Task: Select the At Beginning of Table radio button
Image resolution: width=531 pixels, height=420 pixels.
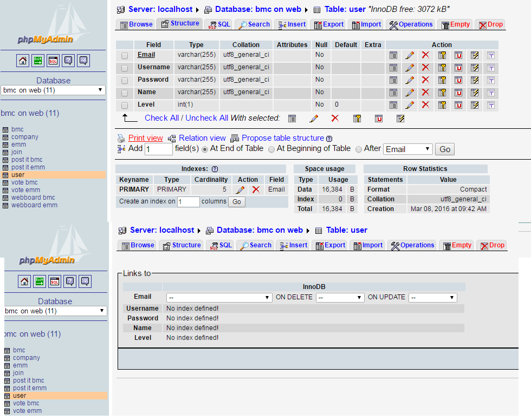Action: click(x=271, y=149)
